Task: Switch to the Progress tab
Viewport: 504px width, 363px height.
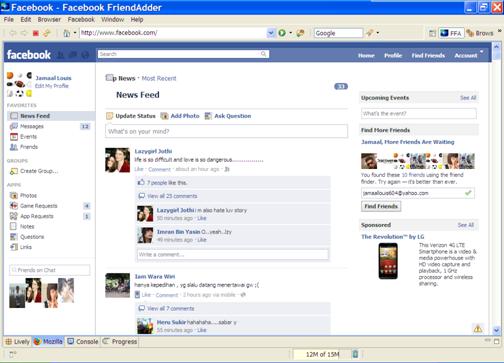Action: (120, 342)
